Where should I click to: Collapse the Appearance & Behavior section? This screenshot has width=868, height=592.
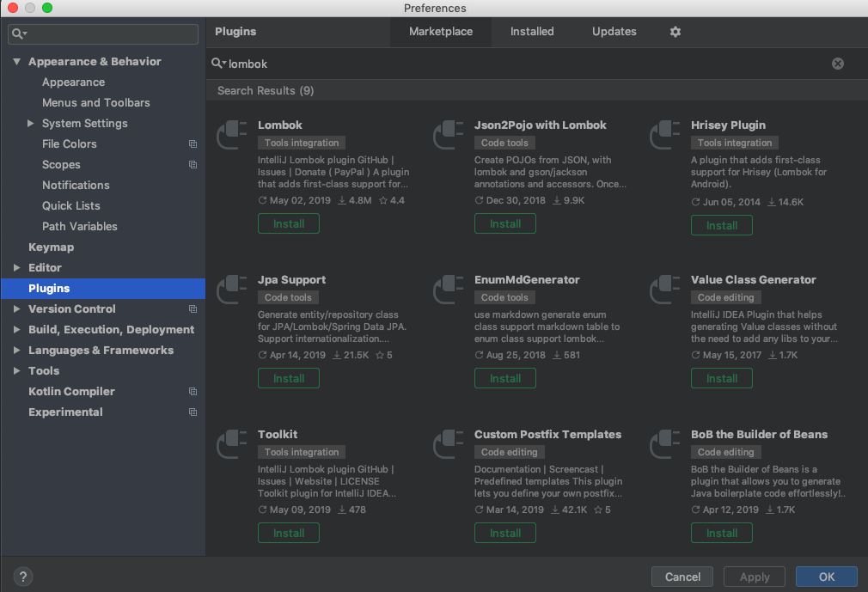click(16, 61)
